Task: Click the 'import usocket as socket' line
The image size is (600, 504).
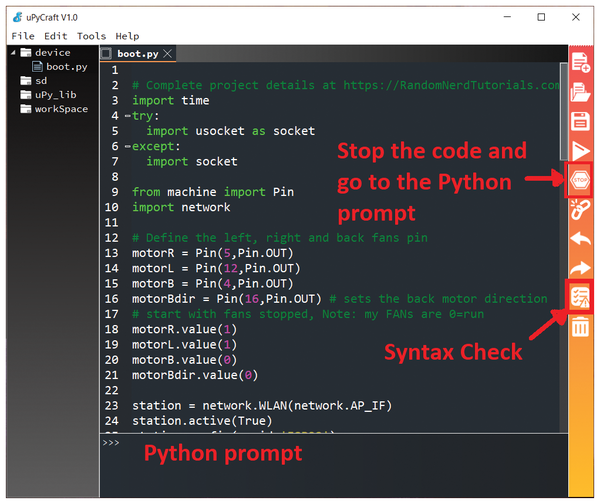Action: pos(231,131)
